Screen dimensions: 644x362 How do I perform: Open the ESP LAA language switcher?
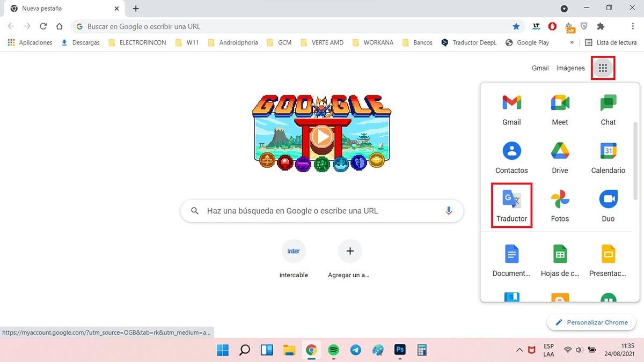pos(548,350)
